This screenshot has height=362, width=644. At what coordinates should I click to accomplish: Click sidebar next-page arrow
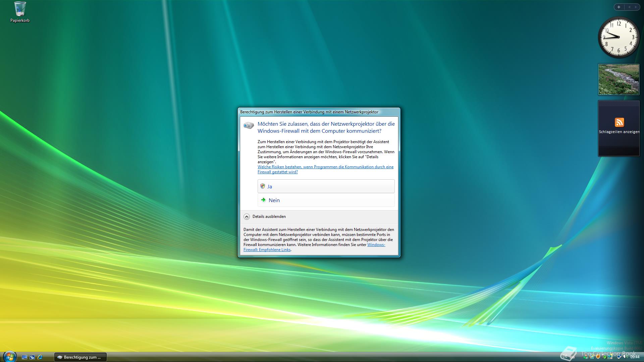click(x=636, y=7)
